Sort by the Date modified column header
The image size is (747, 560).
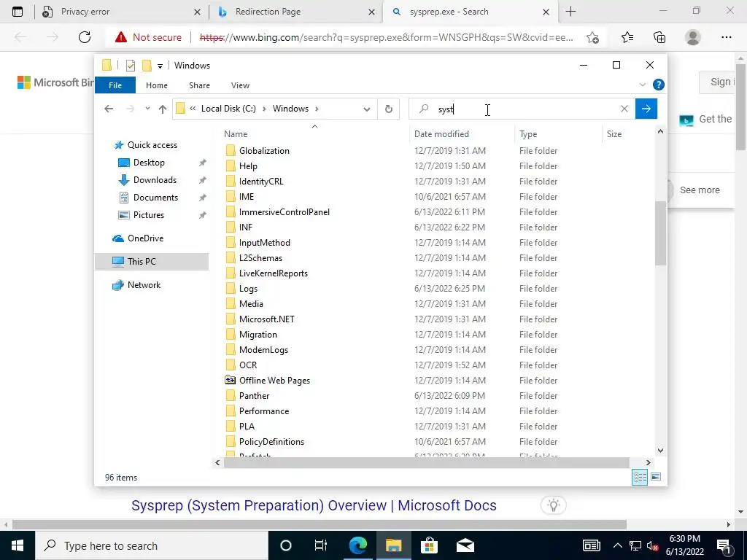(462, 134)
